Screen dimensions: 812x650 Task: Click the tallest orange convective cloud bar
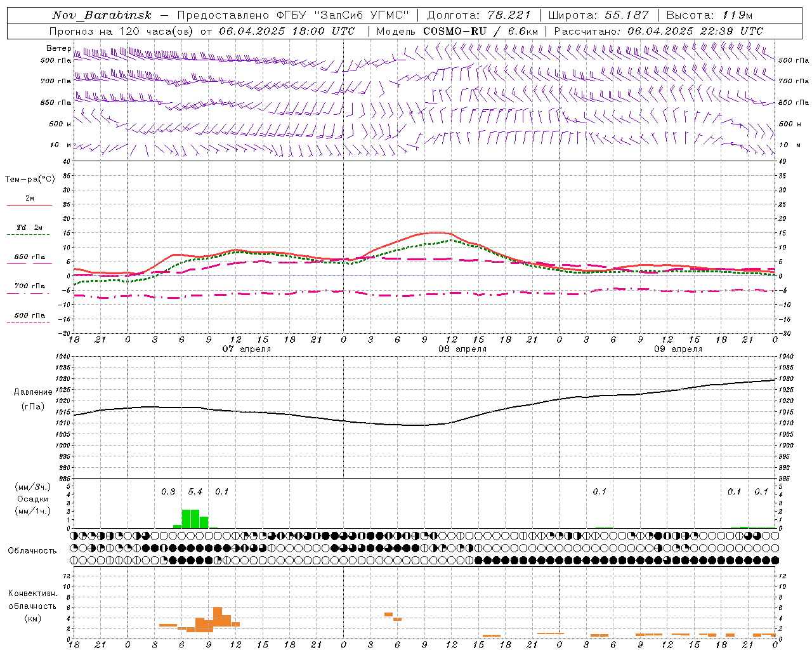coord(218,617)
